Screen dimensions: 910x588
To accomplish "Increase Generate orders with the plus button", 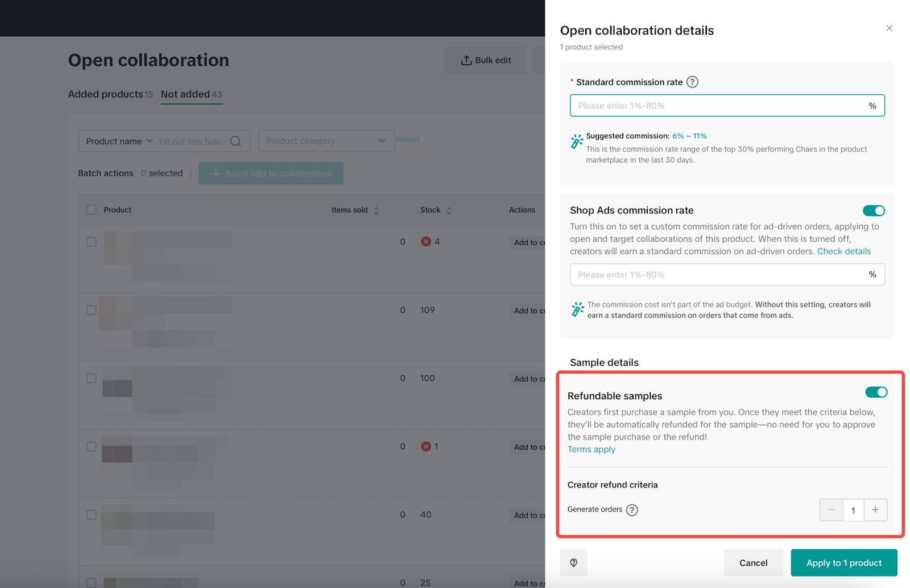I will coord(875,510).
